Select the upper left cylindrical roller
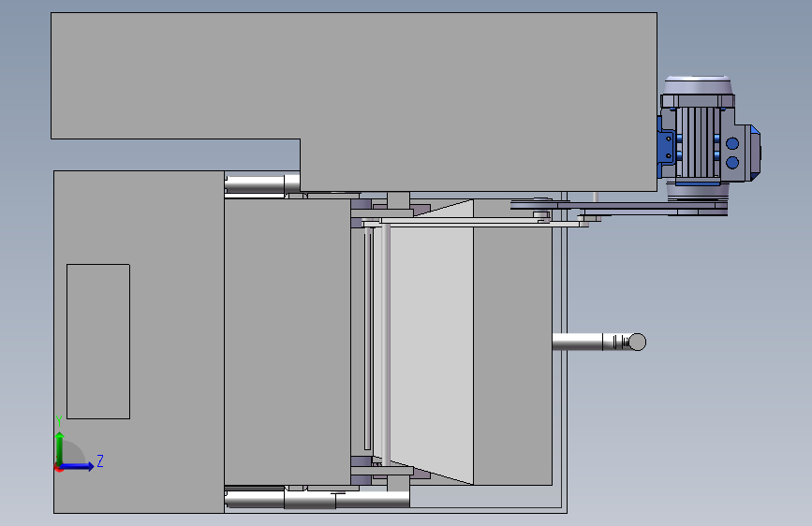 (262, 183)
